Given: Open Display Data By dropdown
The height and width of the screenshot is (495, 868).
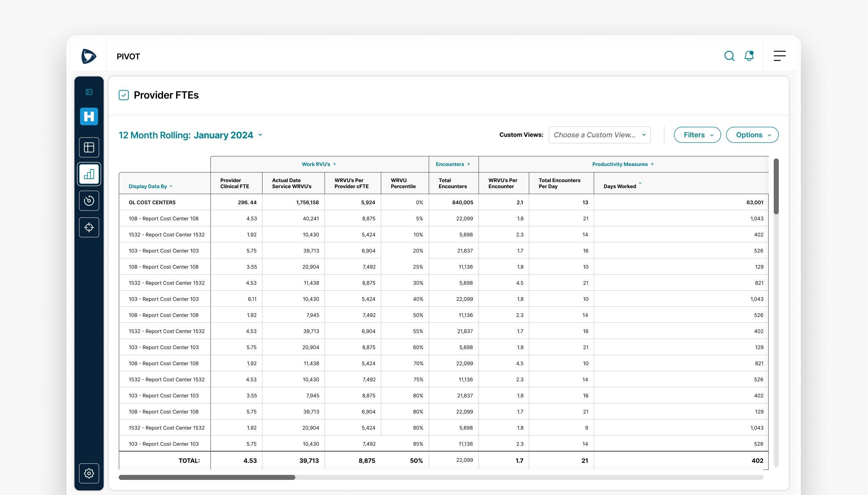Looking at the screenshot, I should tap(150, 186).
